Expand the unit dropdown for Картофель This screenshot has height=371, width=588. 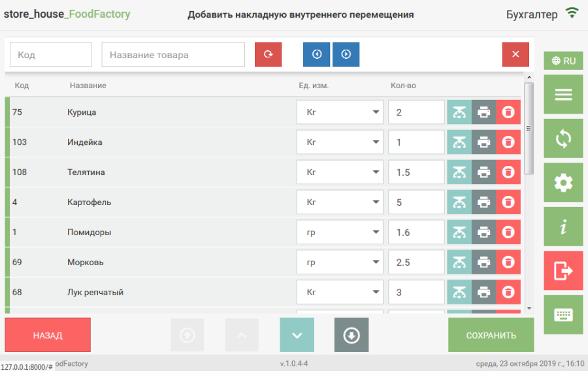point(340,202)
